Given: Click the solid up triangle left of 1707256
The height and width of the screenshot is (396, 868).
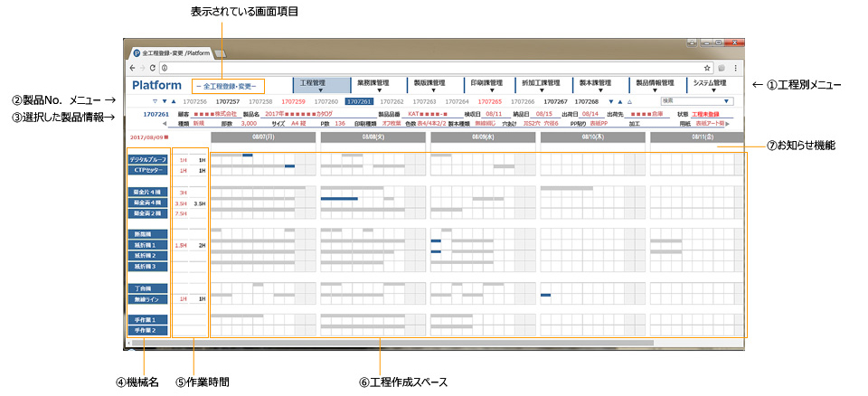Looking at the screenshot, I should tap(174, 101).
